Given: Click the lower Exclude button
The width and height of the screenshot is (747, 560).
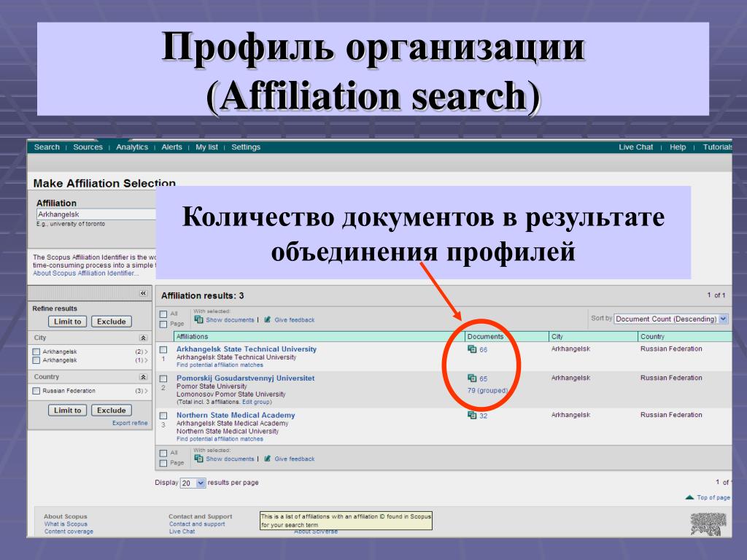Looking at the screenshot, I should 111,410.
